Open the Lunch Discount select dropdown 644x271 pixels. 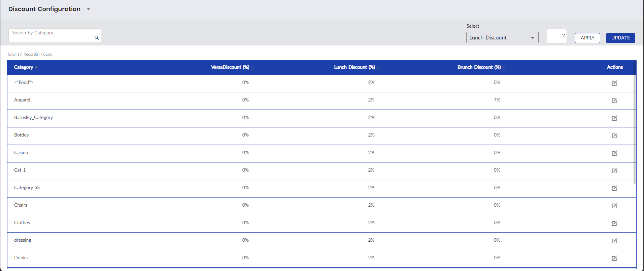[502, 38]
